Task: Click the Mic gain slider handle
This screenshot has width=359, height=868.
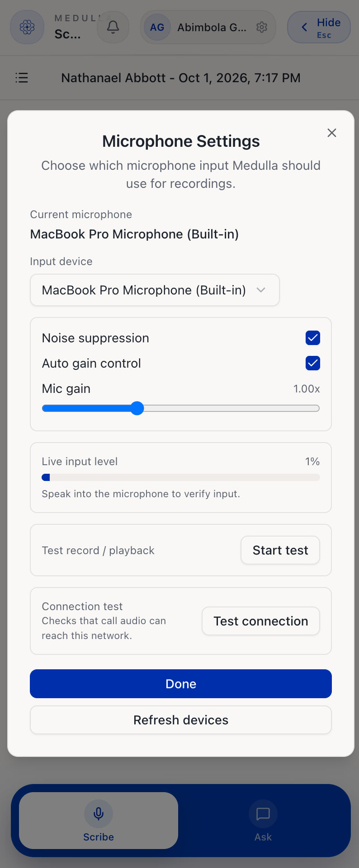Action: [x=137, y=408]
